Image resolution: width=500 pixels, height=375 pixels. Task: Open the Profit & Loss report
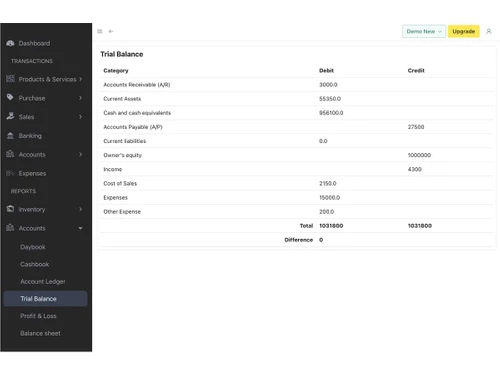(38, 316)
